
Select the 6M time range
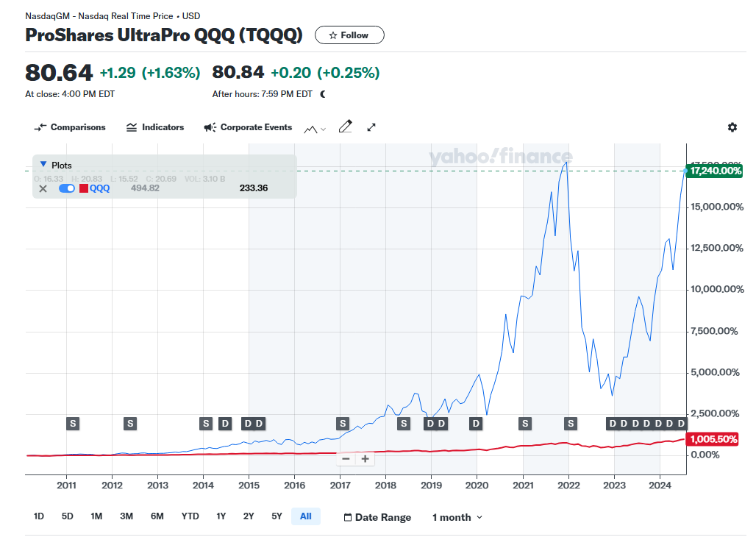(157, 516)
